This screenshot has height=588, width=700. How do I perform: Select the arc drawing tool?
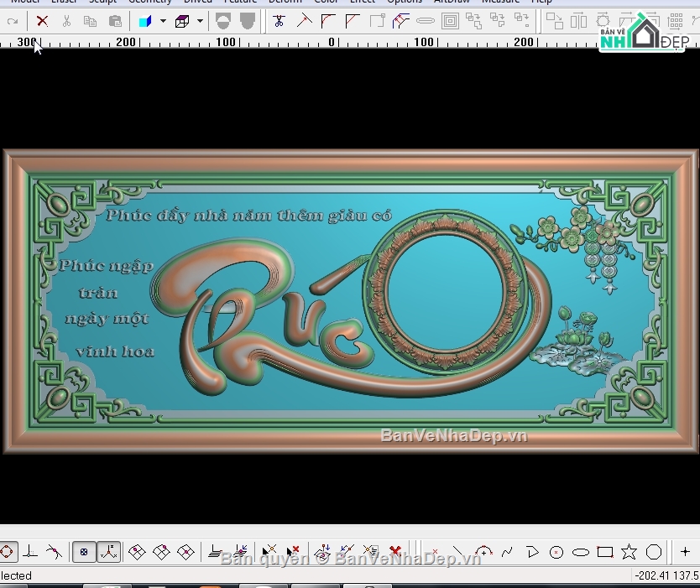pyautogui.click(x=484, y=551)
